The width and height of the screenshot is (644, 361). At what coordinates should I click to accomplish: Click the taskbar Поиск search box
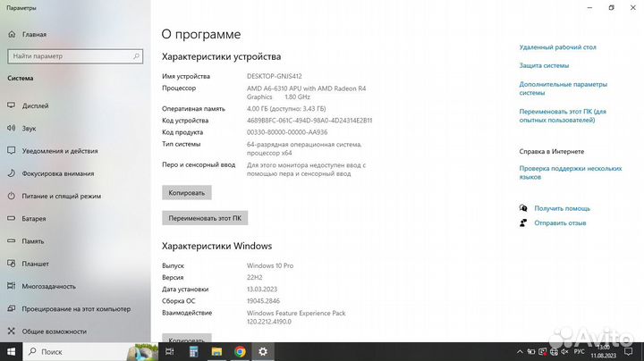90,352
